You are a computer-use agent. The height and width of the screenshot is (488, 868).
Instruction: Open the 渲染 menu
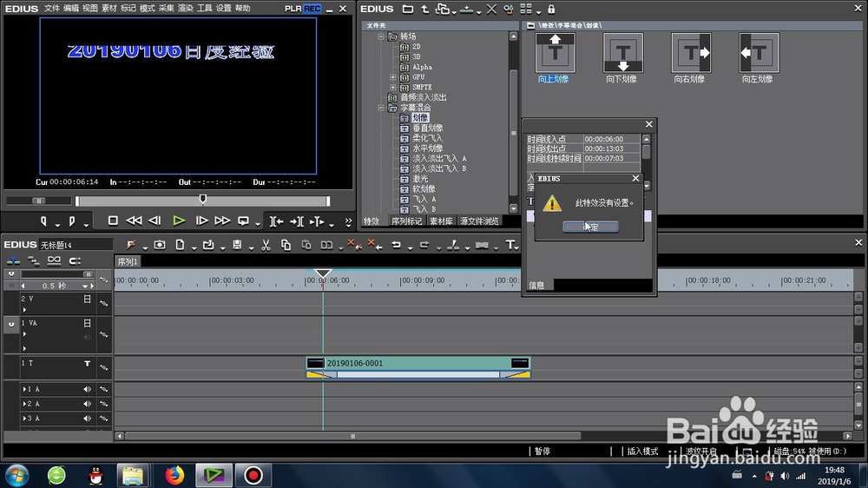(186, 9)
